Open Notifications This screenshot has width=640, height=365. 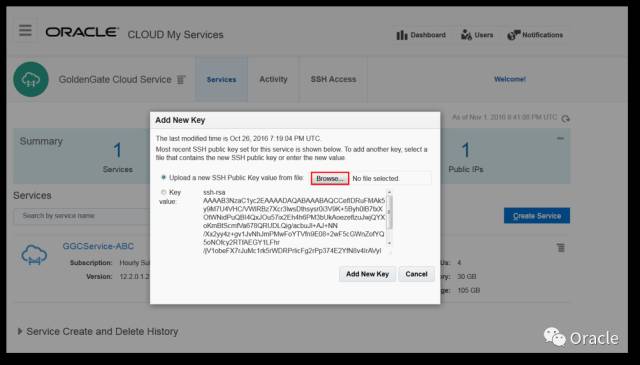[x=535, y=35]
